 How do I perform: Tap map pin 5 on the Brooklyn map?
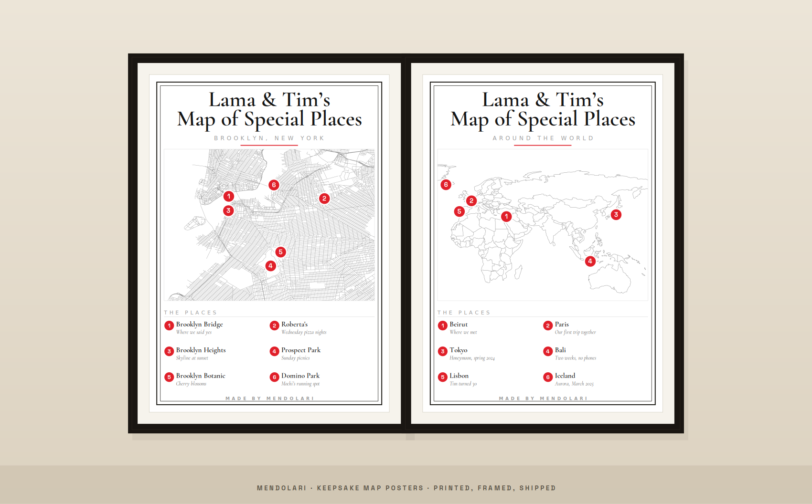pyautogui.click(x=281, y=252)
